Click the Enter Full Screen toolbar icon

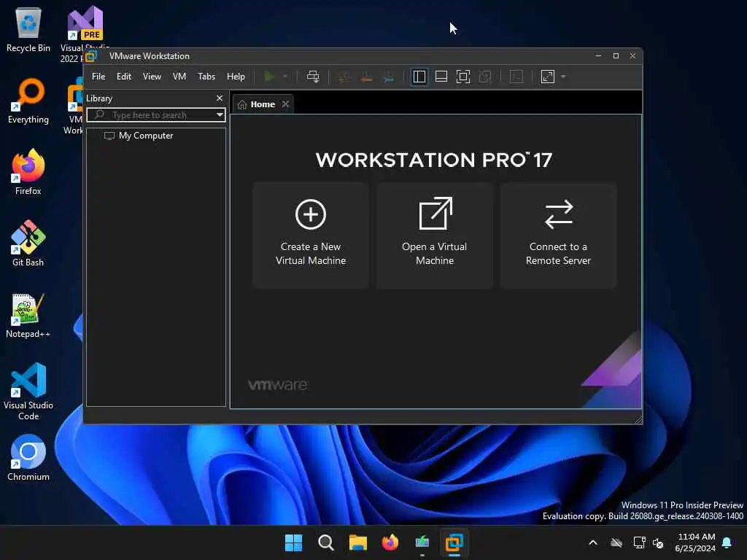pyautogui.click(x=463, y=77)
